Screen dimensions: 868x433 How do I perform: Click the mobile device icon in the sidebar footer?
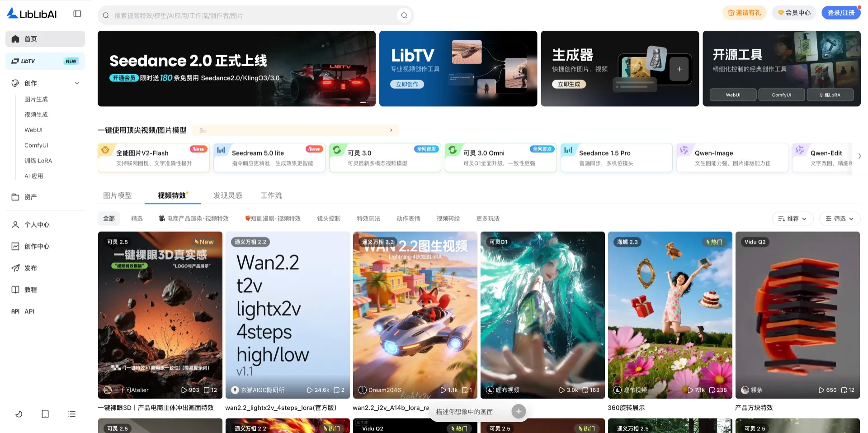(x=45, y=414)
